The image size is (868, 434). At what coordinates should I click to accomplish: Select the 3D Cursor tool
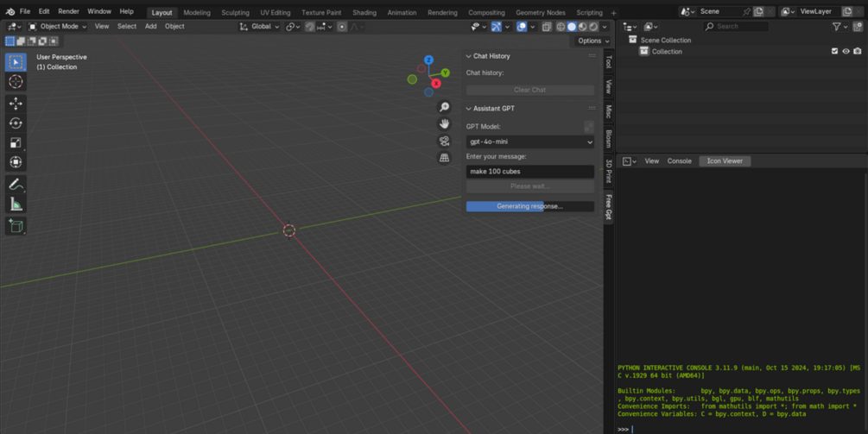(x=16, y=82)
